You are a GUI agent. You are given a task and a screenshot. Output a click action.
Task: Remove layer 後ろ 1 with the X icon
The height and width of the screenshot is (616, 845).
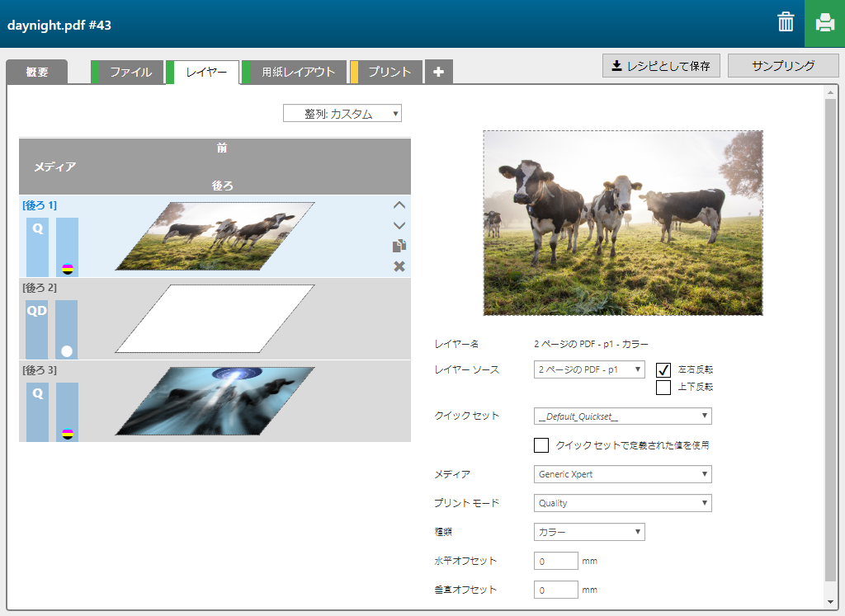[x=399, y=266]
